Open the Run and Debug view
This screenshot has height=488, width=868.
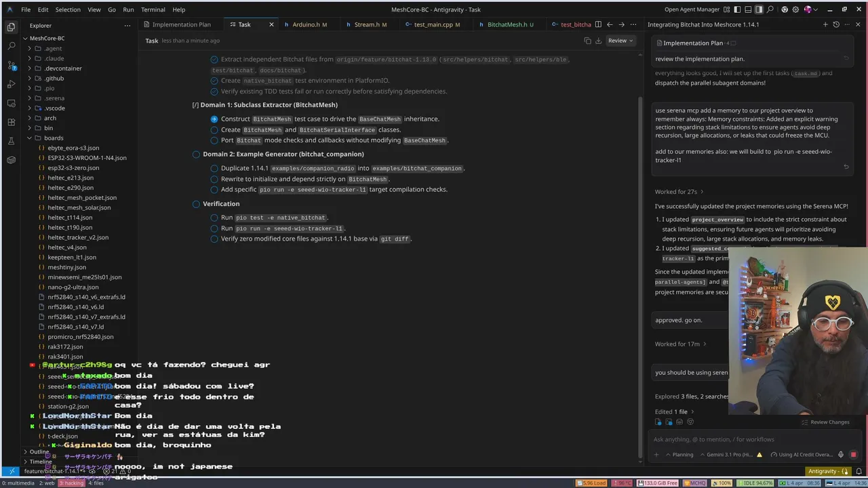(x=11, y=84)
